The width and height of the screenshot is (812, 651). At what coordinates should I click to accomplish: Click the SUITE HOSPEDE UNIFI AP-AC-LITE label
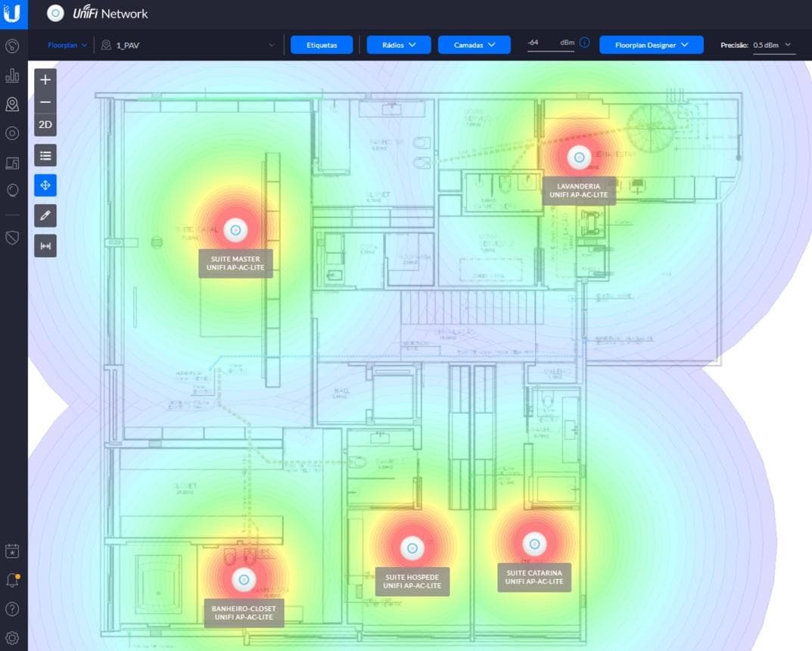point(412,581)
